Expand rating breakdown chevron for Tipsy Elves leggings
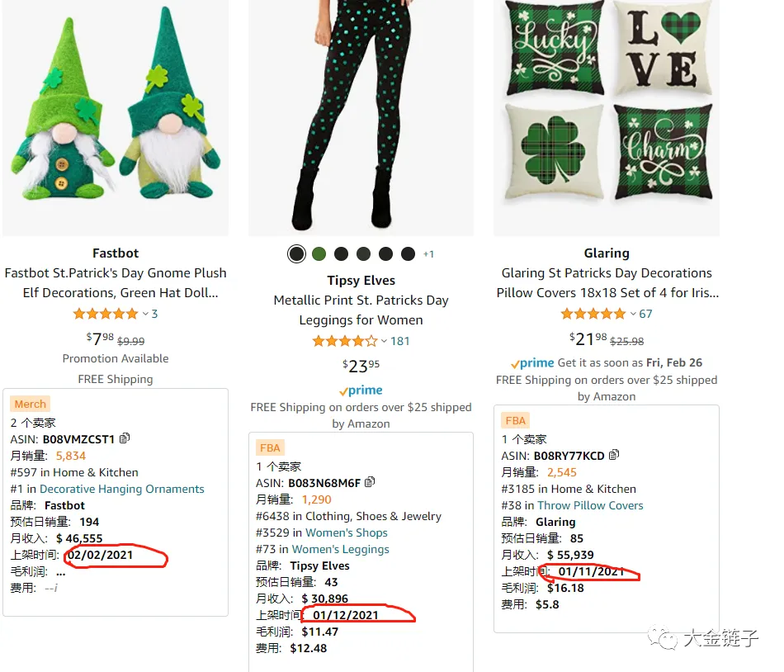Viewport: 784px width, 672px height. point(384,342)
